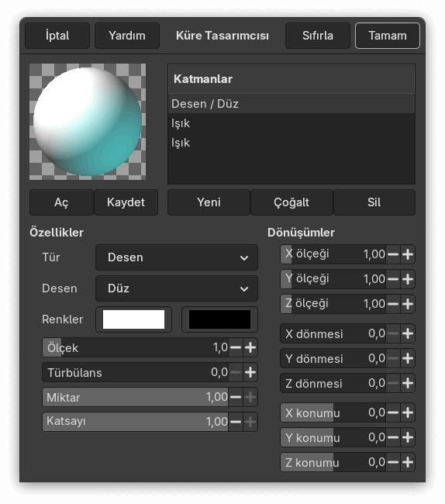Open the Desen dropdown showing Düz
The image size is (445, 504).
click(x=177, y=288)
